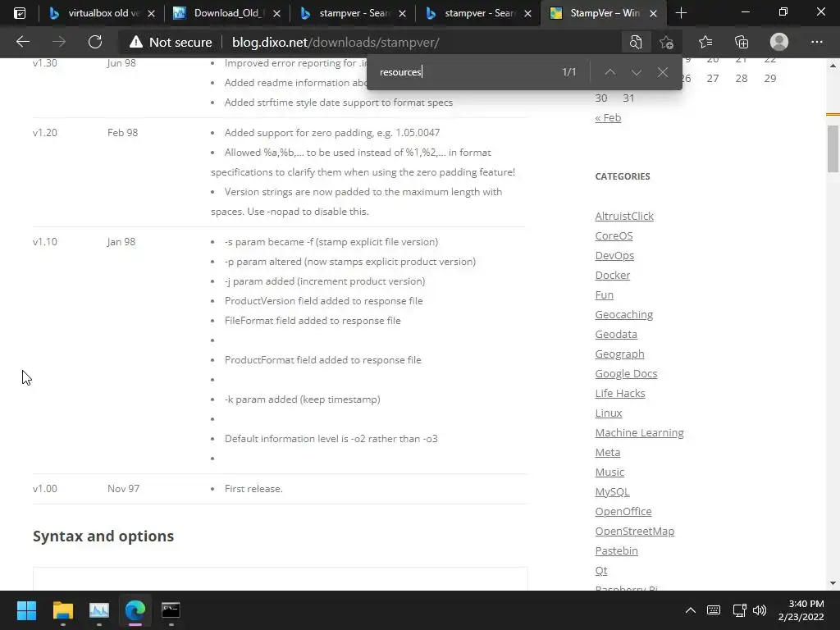Screen dimensions: 840x630
Task: Open the Fun category link
Action: point(605,294)
